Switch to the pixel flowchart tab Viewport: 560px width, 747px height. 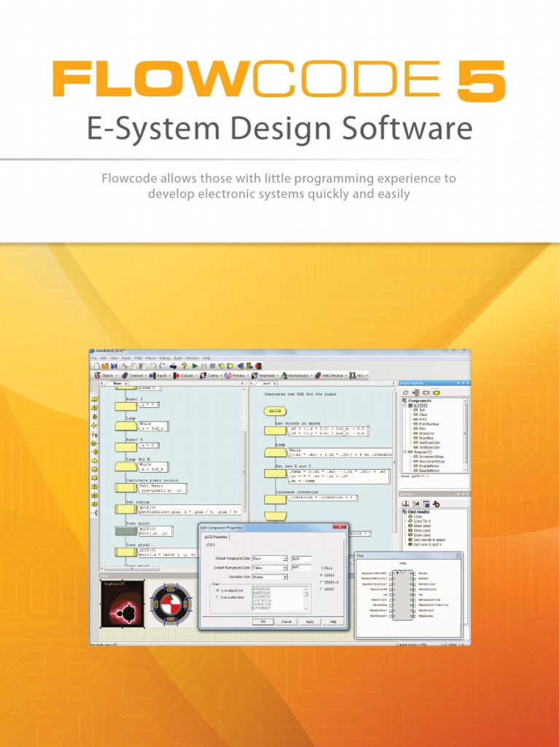tap(267, 384)
